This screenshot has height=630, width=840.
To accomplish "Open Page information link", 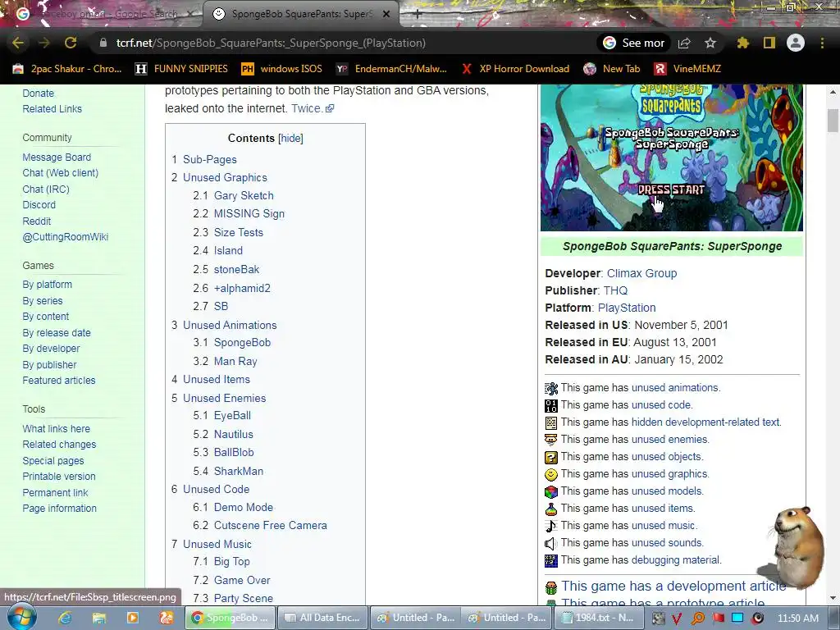I will click(x=59, y=509).
